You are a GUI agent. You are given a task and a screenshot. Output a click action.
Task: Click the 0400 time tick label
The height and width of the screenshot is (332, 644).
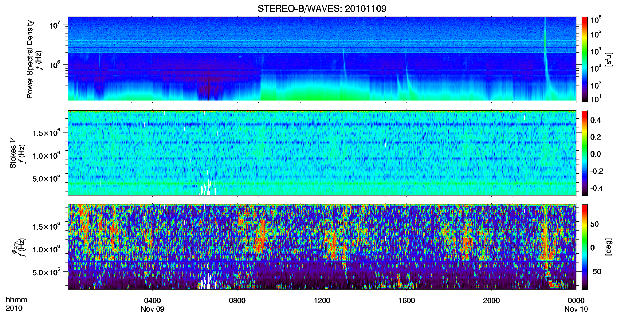pos(152,301)
